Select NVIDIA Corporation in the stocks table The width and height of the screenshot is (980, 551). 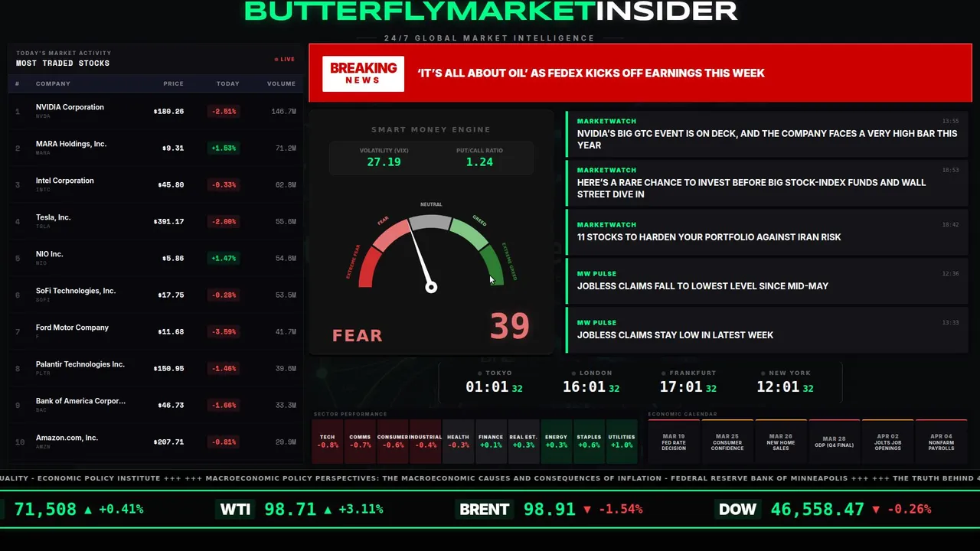[156, 111]
